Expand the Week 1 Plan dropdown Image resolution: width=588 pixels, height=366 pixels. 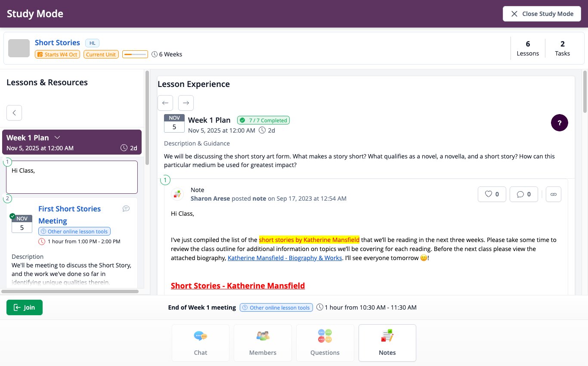click(x=57, y=138)
